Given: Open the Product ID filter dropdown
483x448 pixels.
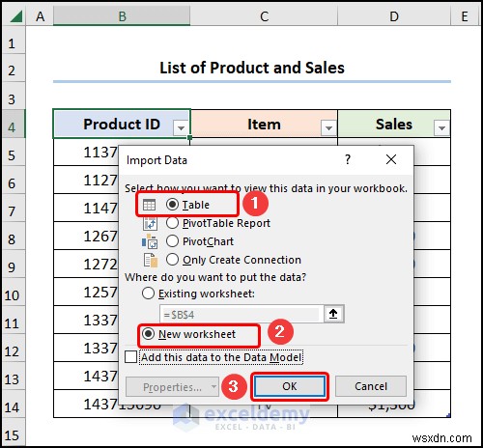Looking at the screenshot, I should tap(181, 128).
